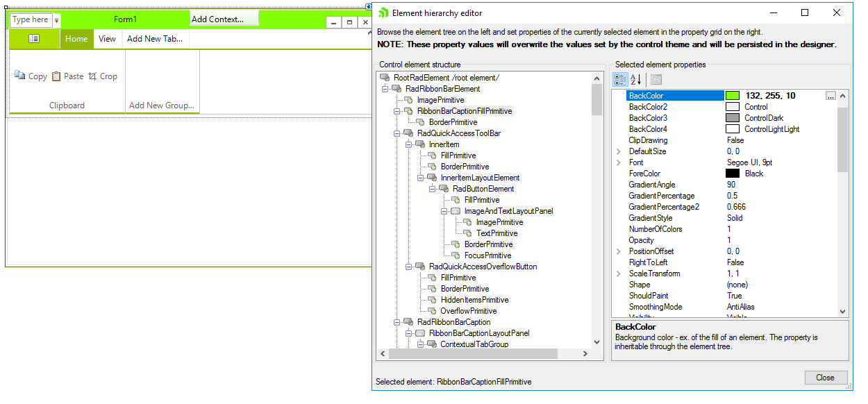Click the RadRibbonBarElement node icon
Viewport: 868px width, 404px height.
pos(397,89)
